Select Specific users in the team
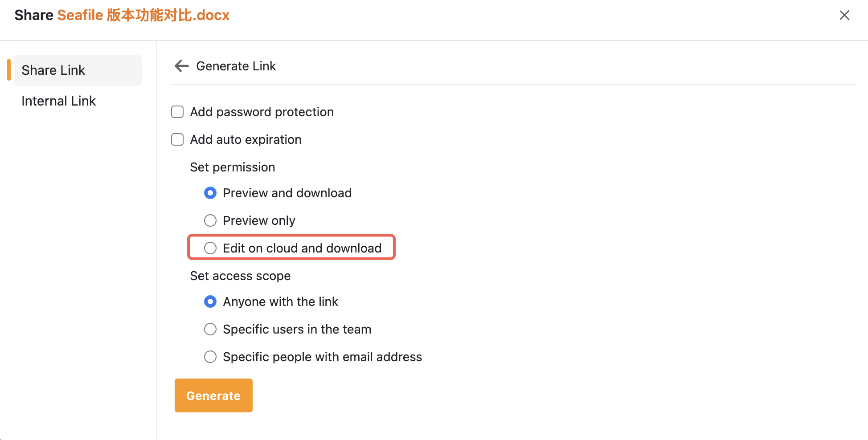This screenshot has width=868, height=440. (210, 329)
